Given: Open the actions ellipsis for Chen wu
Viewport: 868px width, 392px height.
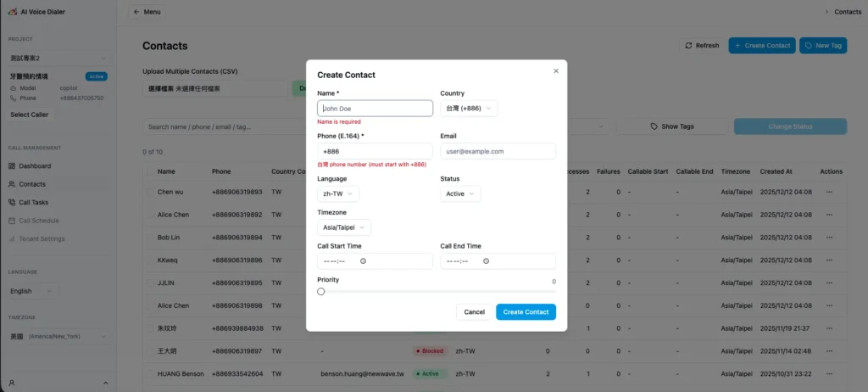Looking at the screenshot, I should click(x=830, y=192).
